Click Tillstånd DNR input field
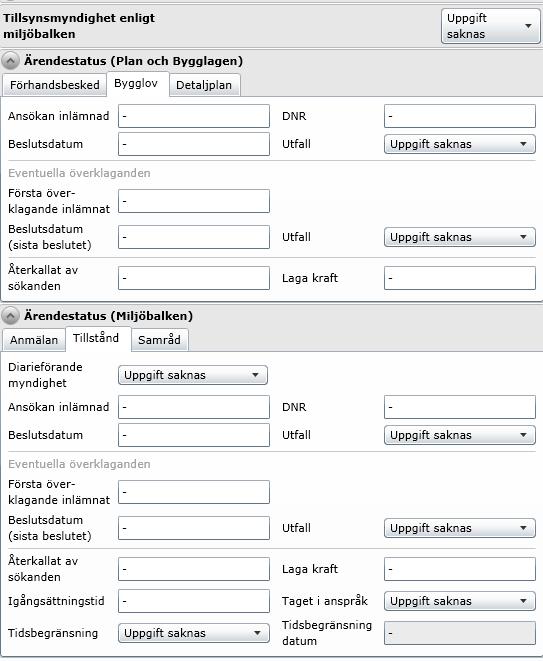Screen dimensions: 543x661 pos(460,407)
